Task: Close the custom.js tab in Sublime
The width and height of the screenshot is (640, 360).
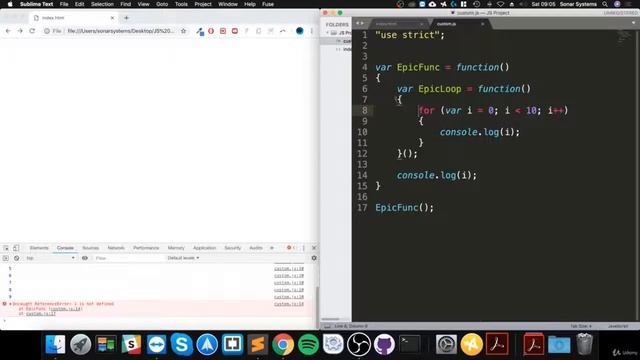Action: pyautogui.click(x=482, y=24)
